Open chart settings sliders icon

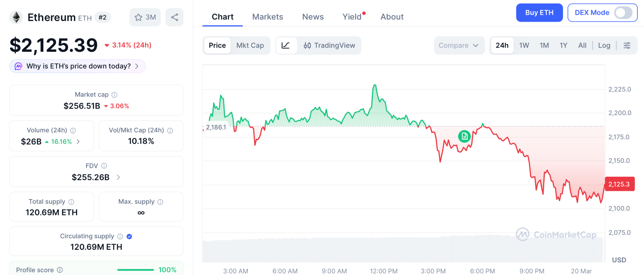click(x=627, y=45)
